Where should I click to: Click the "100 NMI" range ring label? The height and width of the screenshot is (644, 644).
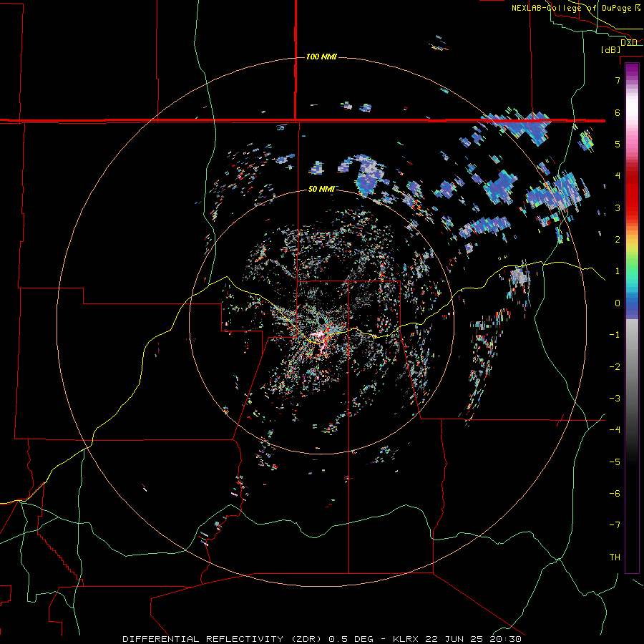coord(321,57)
